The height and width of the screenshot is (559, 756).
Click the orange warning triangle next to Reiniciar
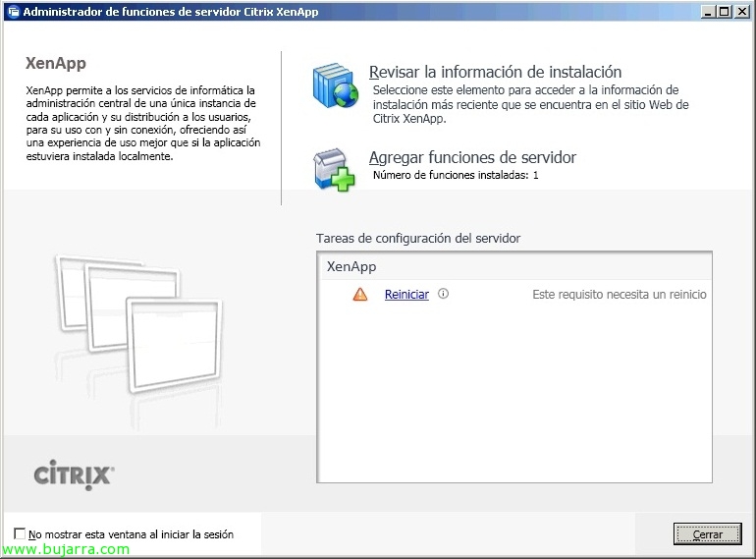coord(360,294)
